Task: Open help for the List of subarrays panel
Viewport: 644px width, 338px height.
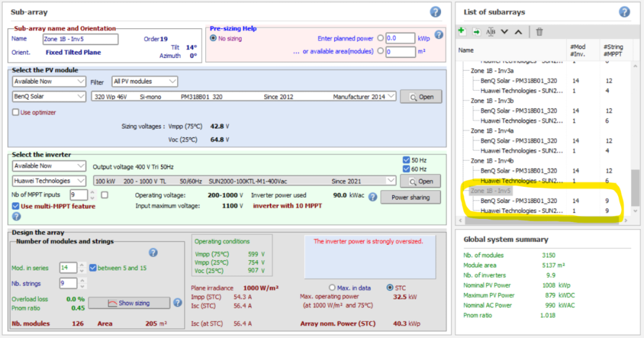Action: click(x=624, y=12)
